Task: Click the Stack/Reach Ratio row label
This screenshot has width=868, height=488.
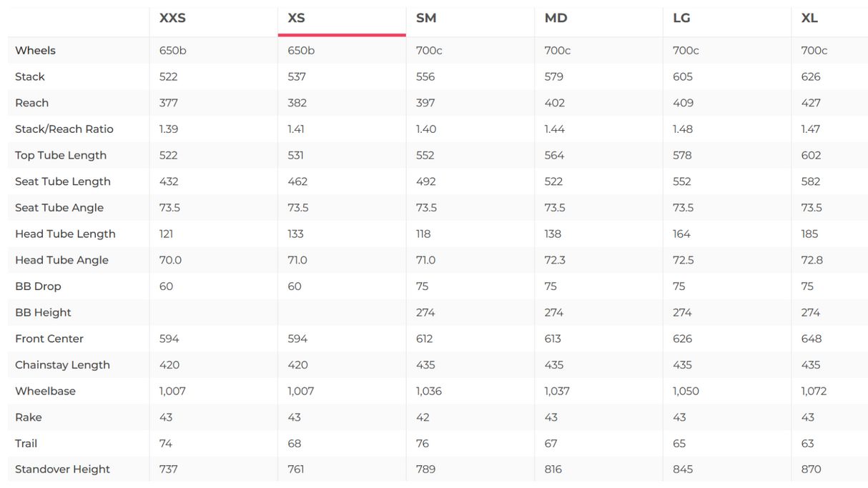Action: coord(64,129)
